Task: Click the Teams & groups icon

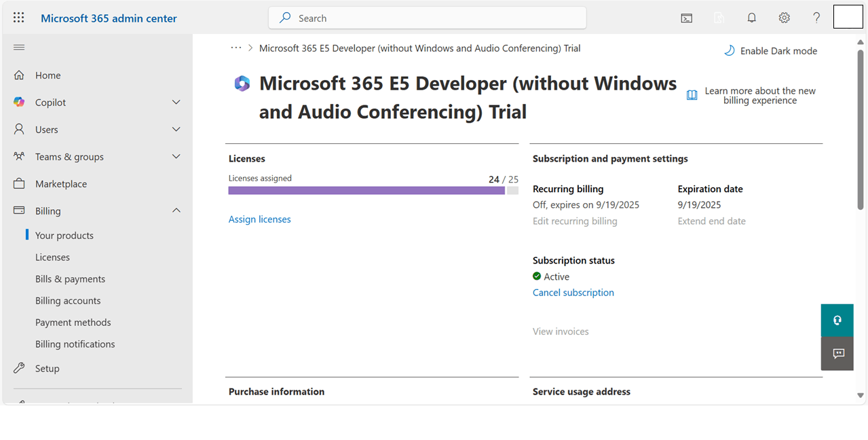Action: point(19,157)
